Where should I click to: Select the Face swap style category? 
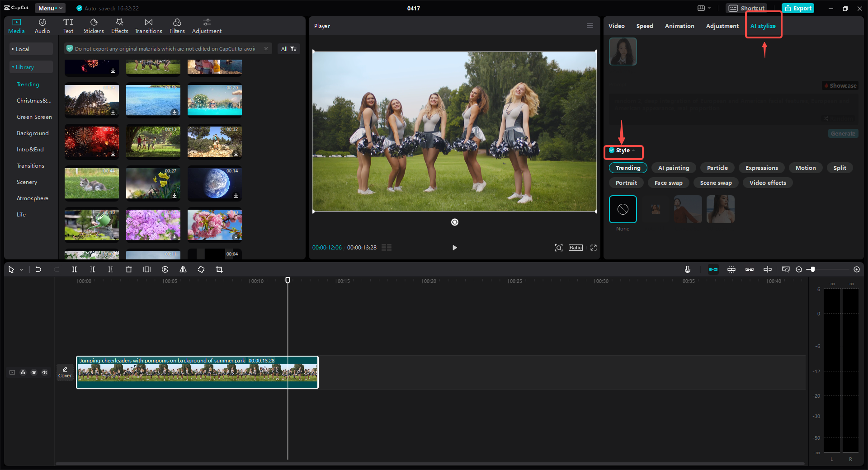[668, 183]
